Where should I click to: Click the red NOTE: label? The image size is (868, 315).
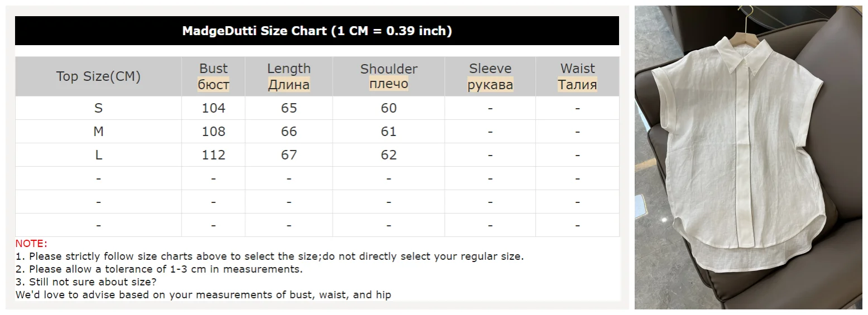coord(31,244)
